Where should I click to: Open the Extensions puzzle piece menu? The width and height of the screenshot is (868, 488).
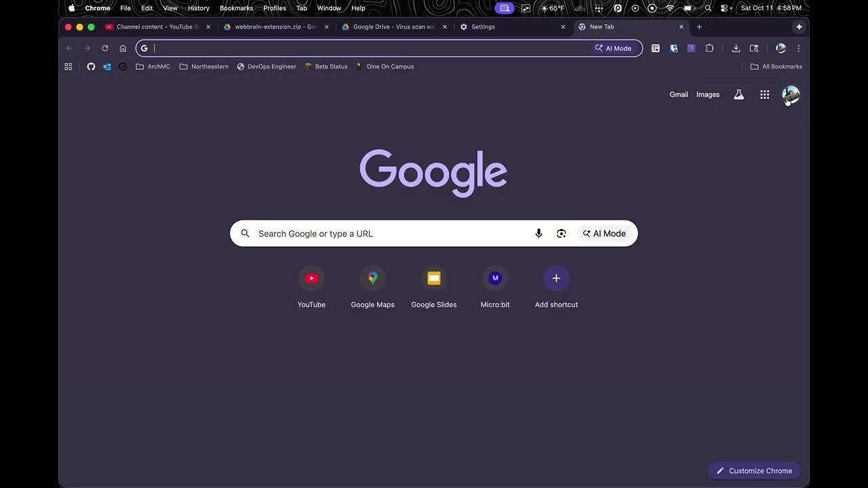click(709, 48)
